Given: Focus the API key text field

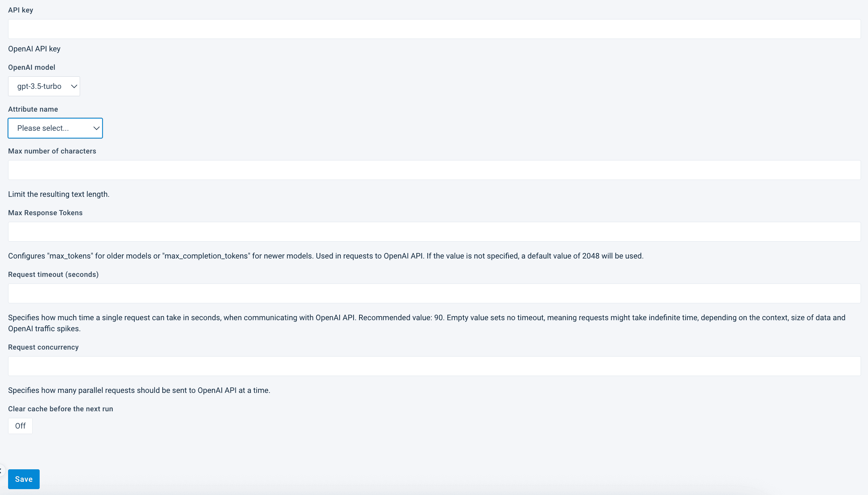Looking at the screenshot, I should click(434, 29).
